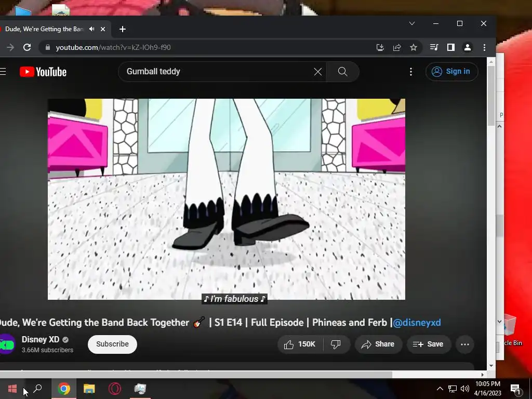Open clock showing 10:05 PM
Image resolution: width=532 pixels, height=399 pixels.
pyautogui.click(x=487, y=389)
